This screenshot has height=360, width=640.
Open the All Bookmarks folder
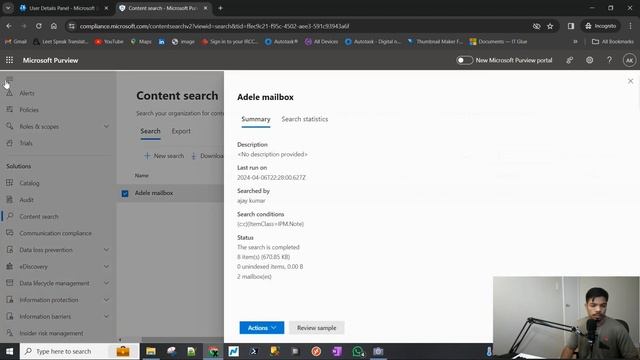pos(613,42)
